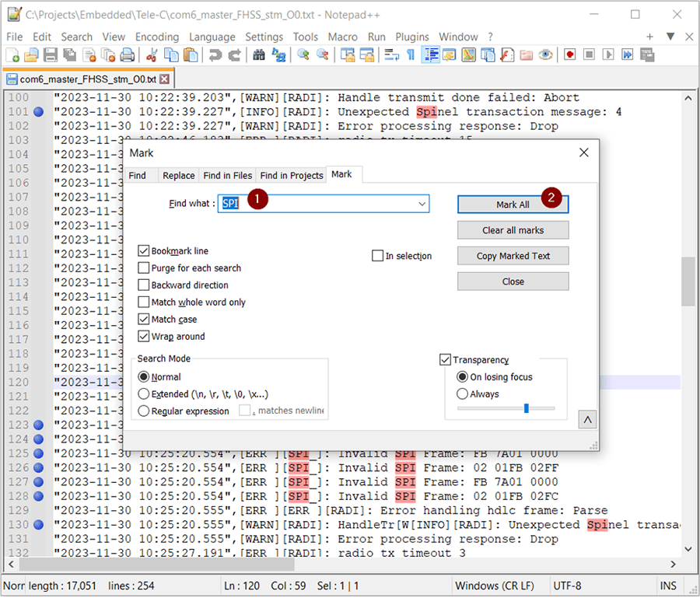Toggle Show All Characters pilcrow icon
Screen dimensions: 700x598
pyautogui.click(x=411, y=55)
